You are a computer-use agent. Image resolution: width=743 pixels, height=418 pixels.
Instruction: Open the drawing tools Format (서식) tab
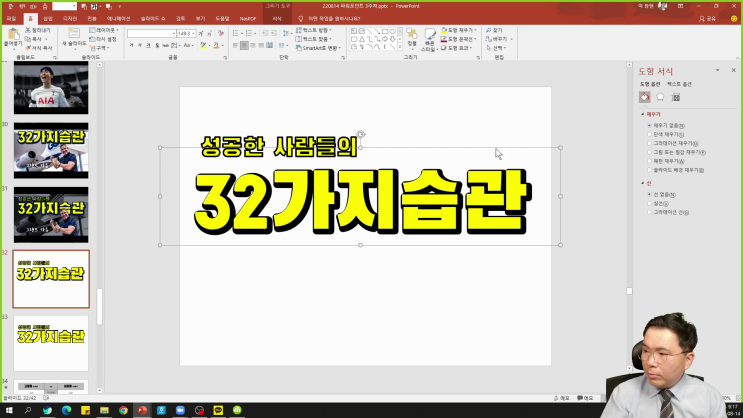tap(277, 18)
